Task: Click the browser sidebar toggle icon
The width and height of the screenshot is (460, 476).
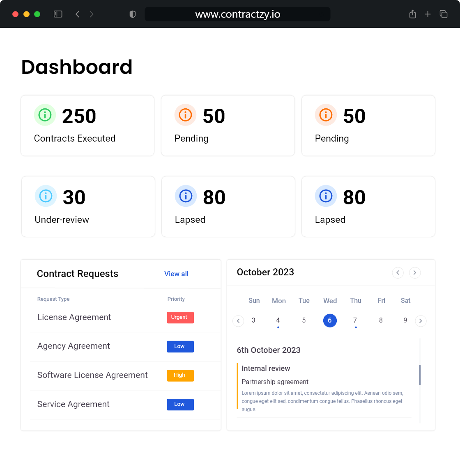Action: (x=58, y=14)
